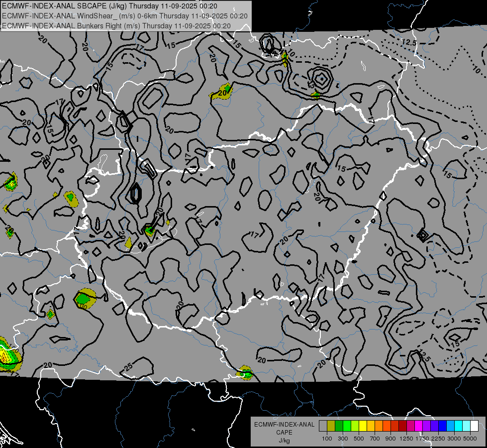Viewport: 487px width, 448px height.
Task: Click the bright cyan legend swatch
Action: click(x=459, y=426)
